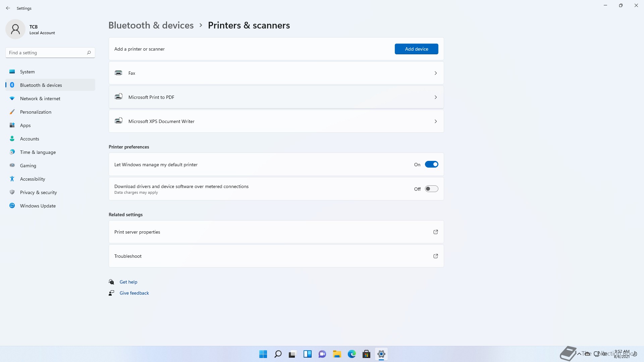Click the Gaming controller icon

point(12,165)
